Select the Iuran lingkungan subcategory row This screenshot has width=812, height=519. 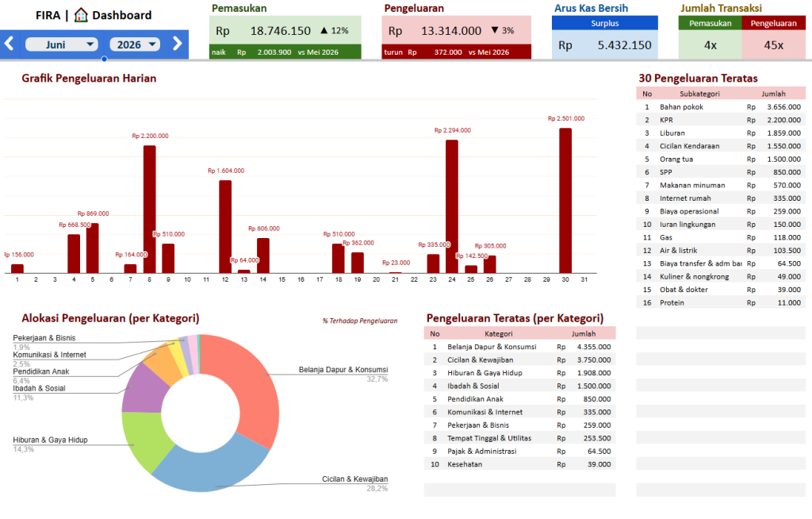721,225
